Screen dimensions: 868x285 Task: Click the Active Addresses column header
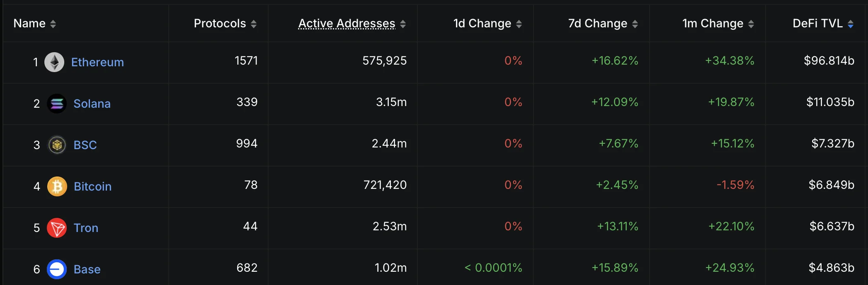coord(347,24)
